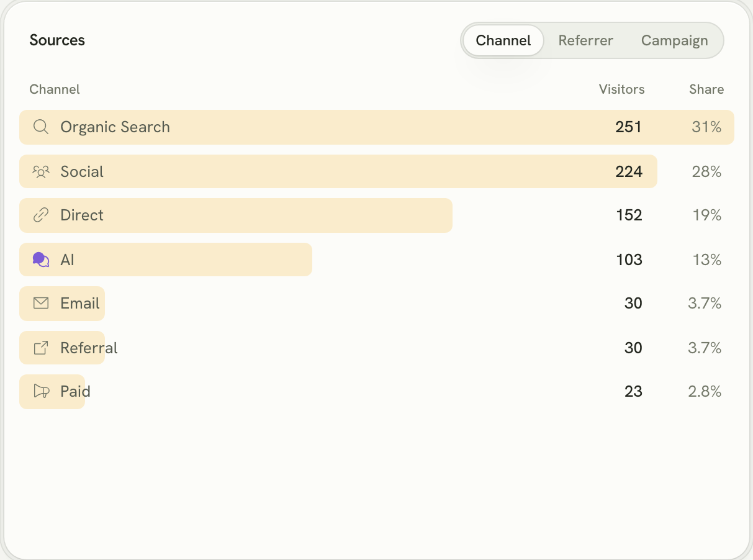Click the purple AI chat bubbles icon
The height and width of the screenshot is (560, 753).
coord(41,260)
